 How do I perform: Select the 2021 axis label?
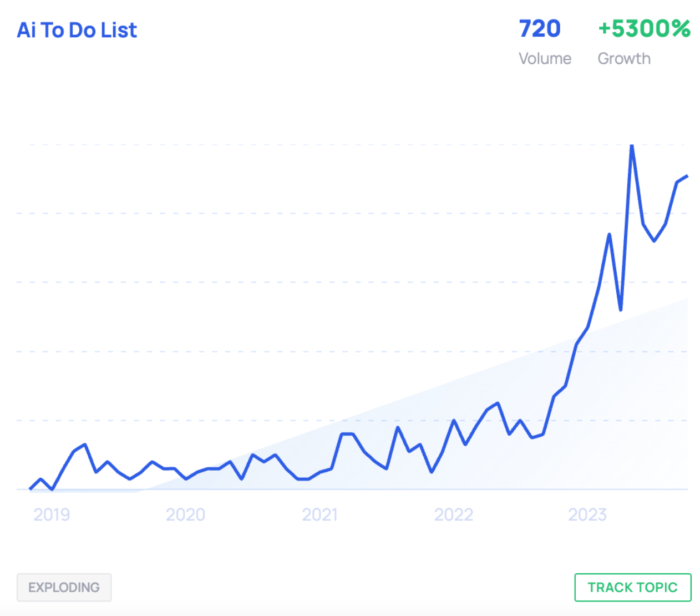tap(319, 514)
